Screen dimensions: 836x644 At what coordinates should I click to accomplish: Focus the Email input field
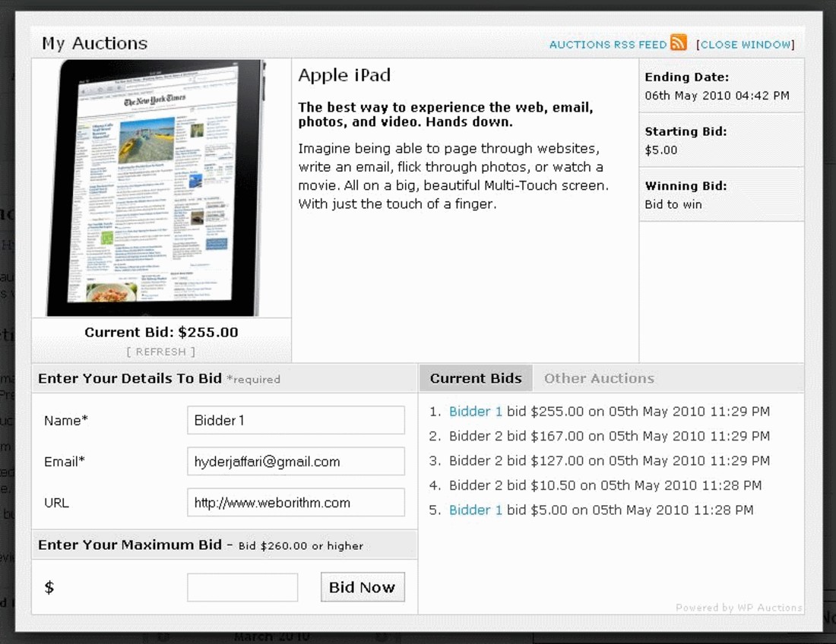click(296, 461)
